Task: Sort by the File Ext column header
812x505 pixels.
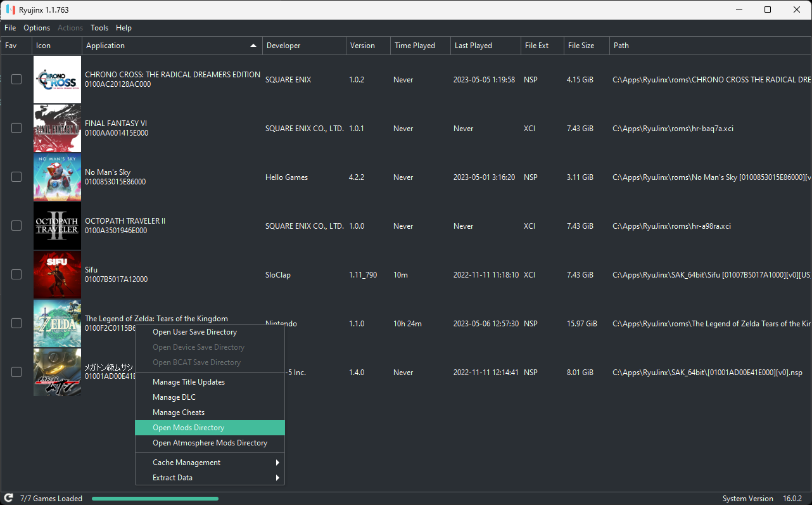Action: pyautogui.click(x=543, y=46)
